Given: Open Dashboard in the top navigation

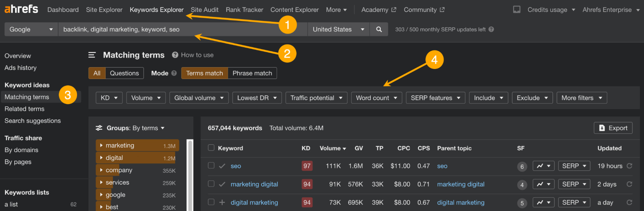Looking at the screenshot, I should (63, 10).
